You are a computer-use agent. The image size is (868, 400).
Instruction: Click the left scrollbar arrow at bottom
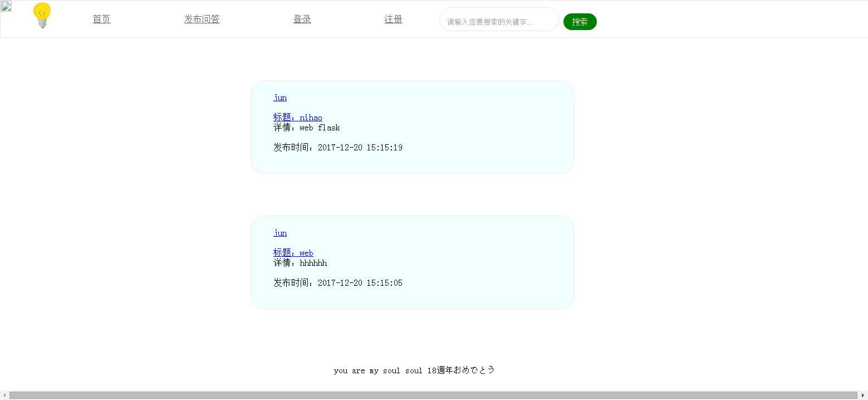[x=3, y=395]
